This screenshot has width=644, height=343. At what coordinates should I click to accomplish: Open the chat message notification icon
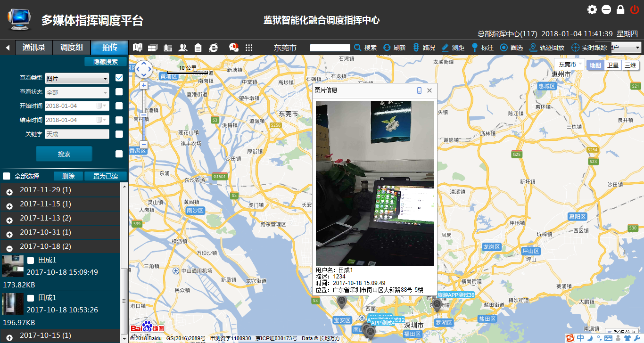(233, 47)
